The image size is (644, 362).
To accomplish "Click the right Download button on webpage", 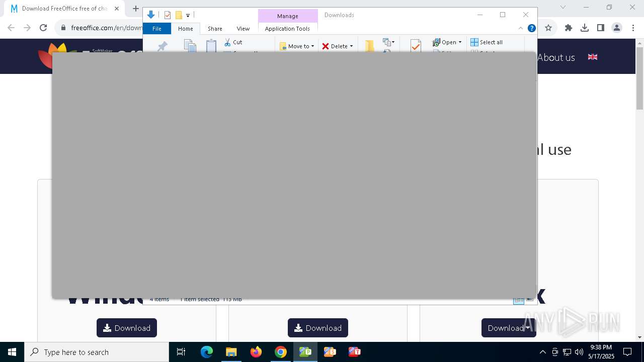I will pos(509,328).
